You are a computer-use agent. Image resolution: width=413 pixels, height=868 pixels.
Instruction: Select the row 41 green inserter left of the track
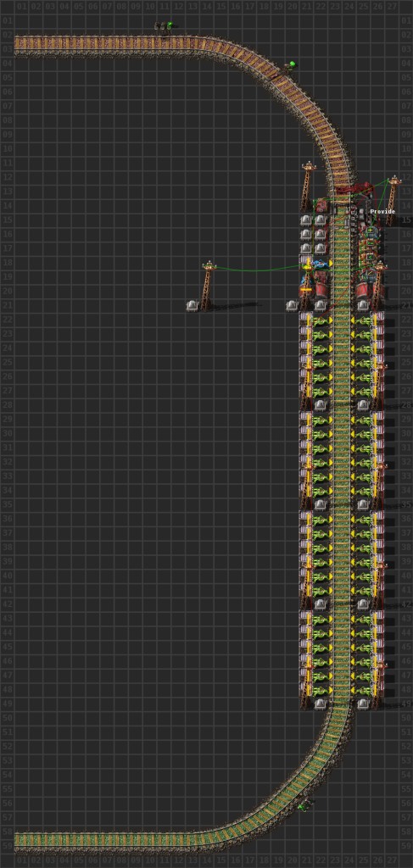(x=321, y=590)
